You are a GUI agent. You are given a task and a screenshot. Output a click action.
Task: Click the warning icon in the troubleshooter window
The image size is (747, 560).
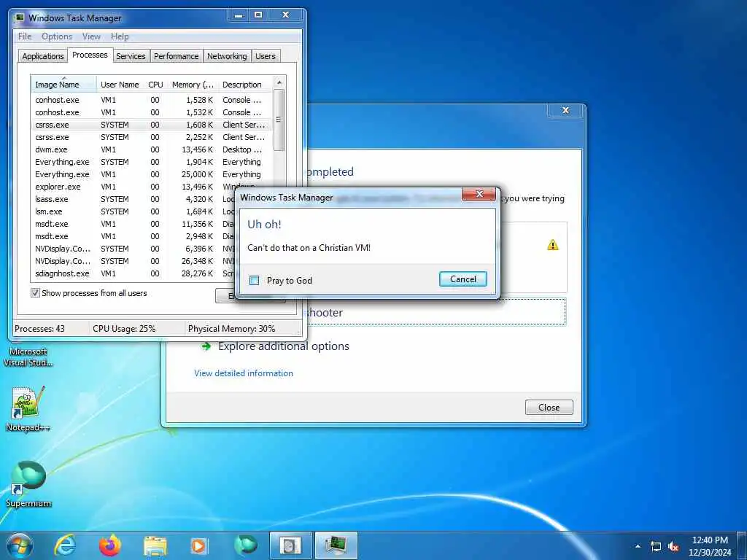pyautogui.click(x=553, y=245)
